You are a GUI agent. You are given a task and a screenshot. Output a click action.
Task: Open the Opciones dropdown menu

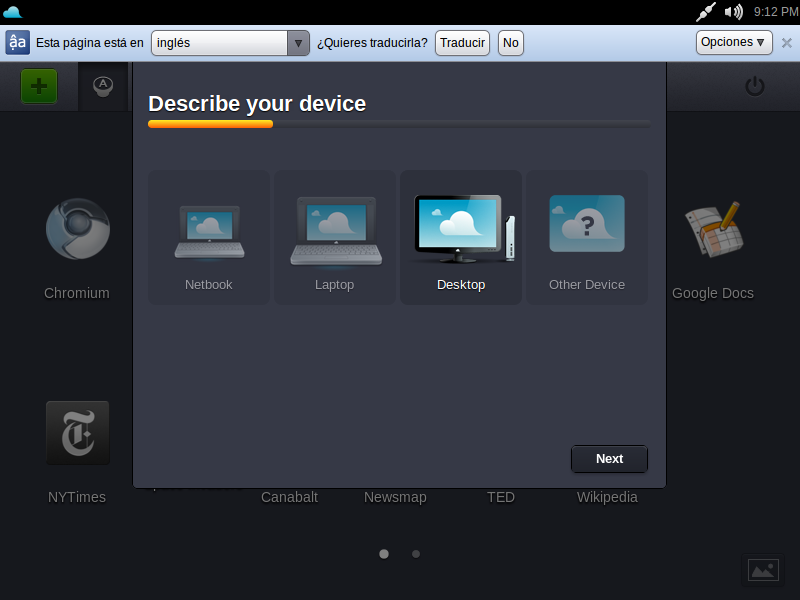pyautogui.click(x=733, y=42)
